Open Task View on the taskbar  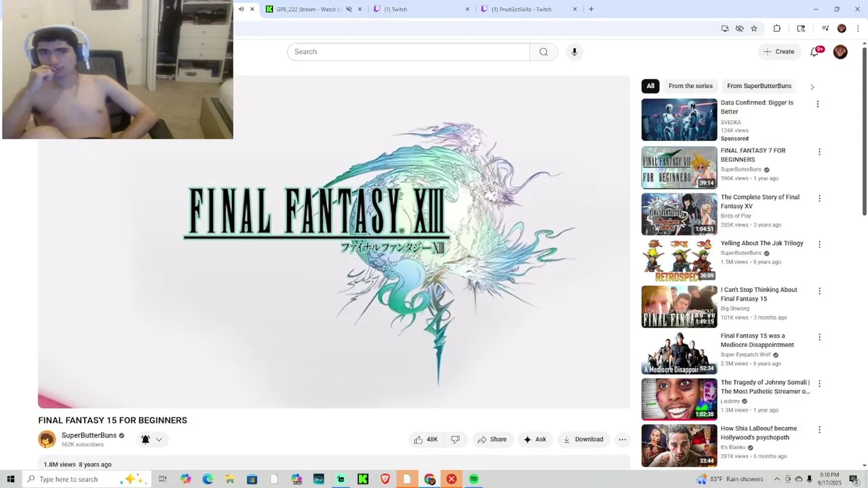163,479
